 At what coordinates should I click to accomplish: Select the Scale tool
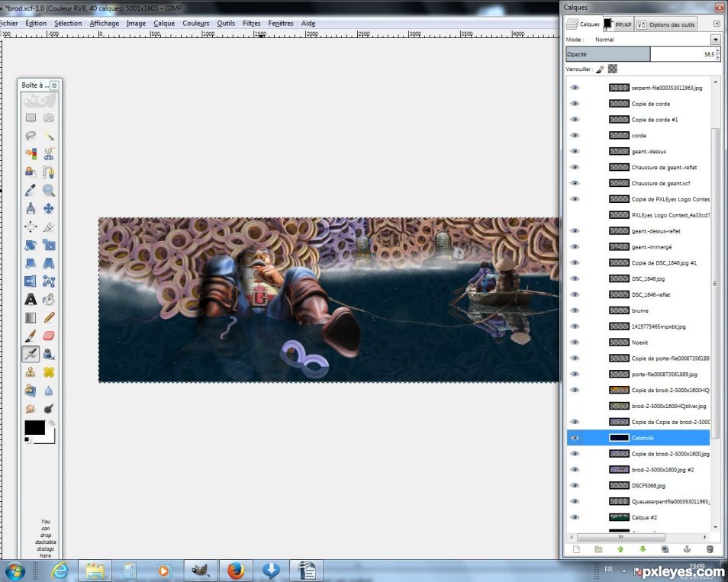point(49,245)
